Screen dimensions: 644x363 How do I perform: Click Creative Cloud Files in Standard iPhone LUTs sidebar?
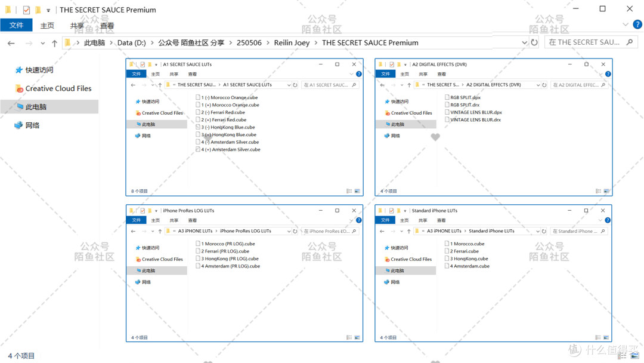click(x=407, y=259)
